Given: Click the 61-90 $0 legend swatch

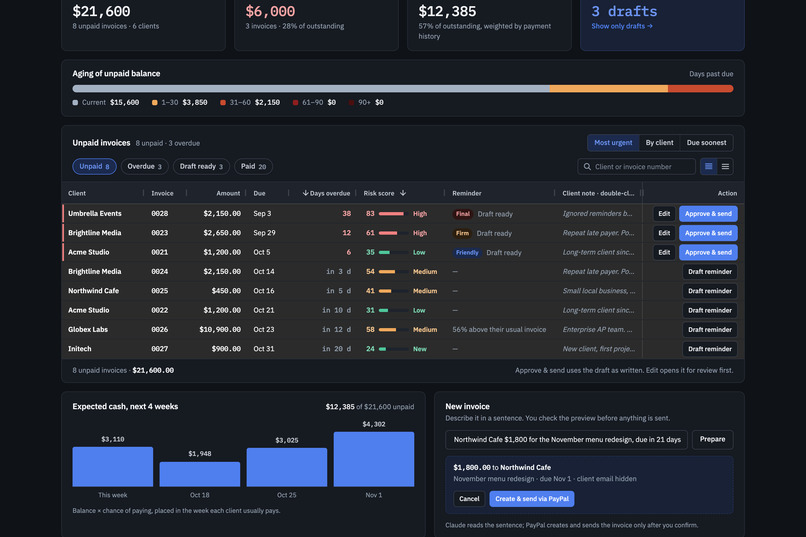Looking at the screenshot, I should (x=296, y=103).
